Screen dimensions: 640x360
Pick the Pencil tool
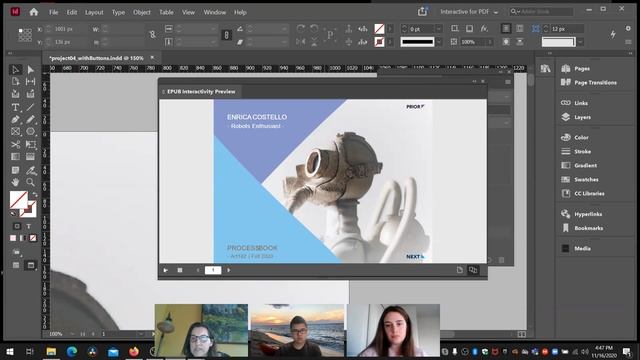tap(31, 120)
